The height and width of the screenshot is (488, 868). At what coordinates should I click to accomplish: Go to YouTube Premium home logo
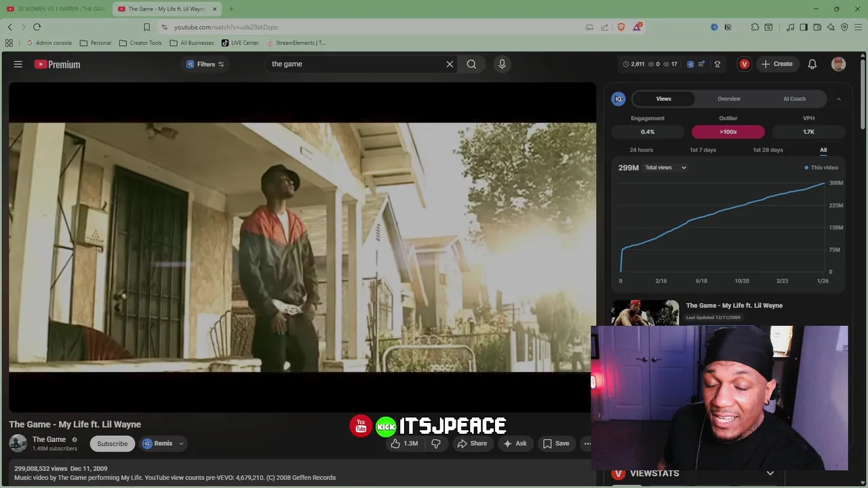[x=58, y=64]
